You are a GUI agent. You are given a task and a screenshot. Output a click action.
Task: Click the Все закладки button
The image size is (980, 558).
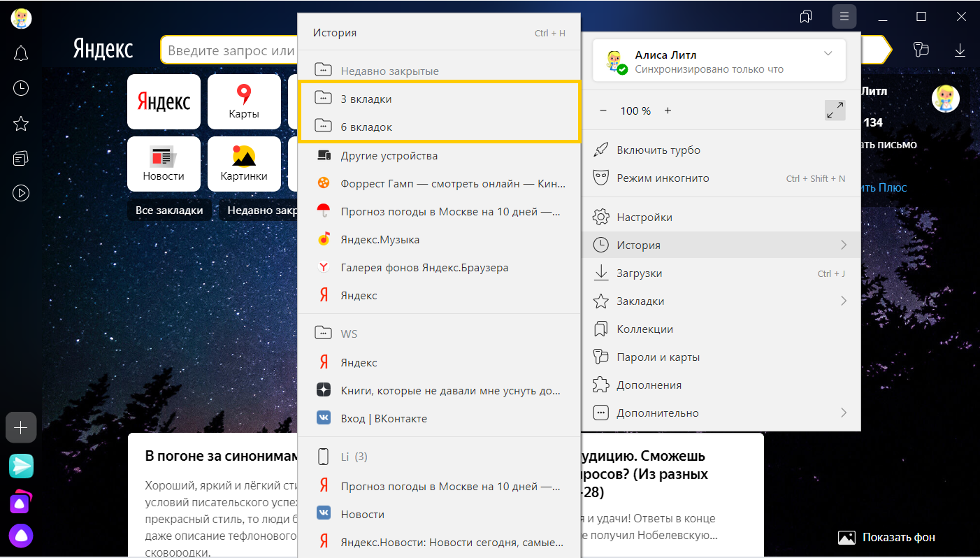[169, 210]
